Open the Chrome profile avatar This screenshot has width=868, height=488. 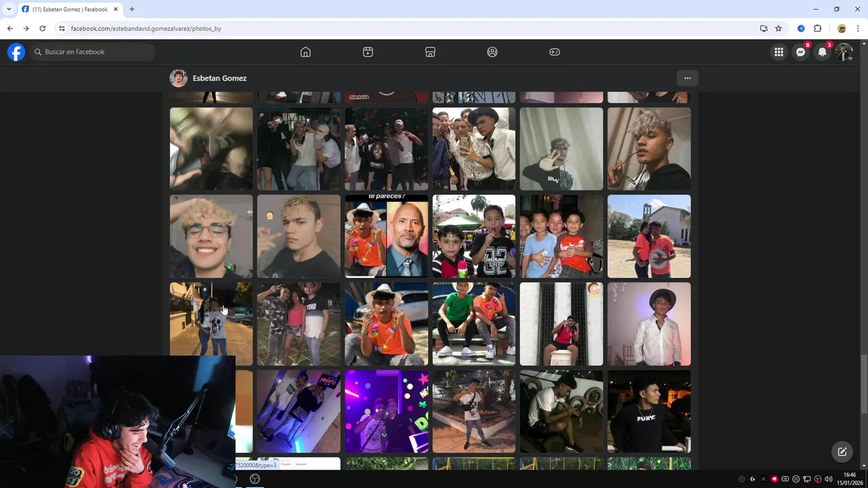[842, 28]
